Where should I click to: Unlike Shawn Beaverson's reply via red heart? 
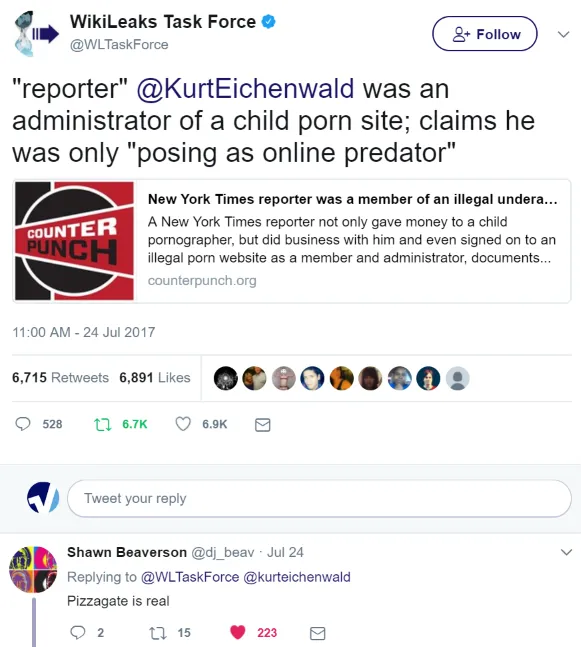pyautogui.click(x=238, y=632)
